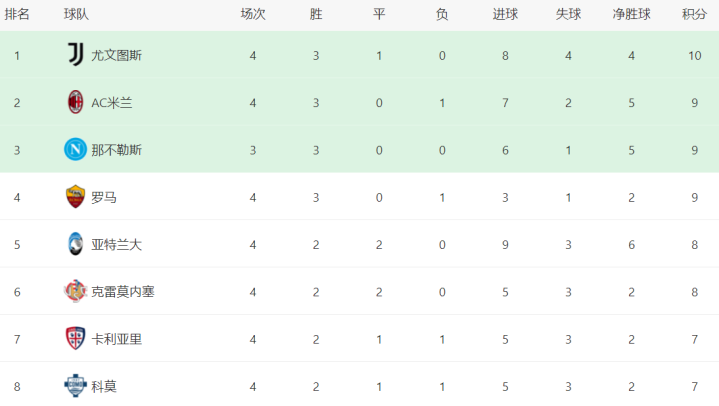Screen dimensions: 719x406
Task: Select the Napoli club badge
Action: pyautogui.click(x=75, y=149)
